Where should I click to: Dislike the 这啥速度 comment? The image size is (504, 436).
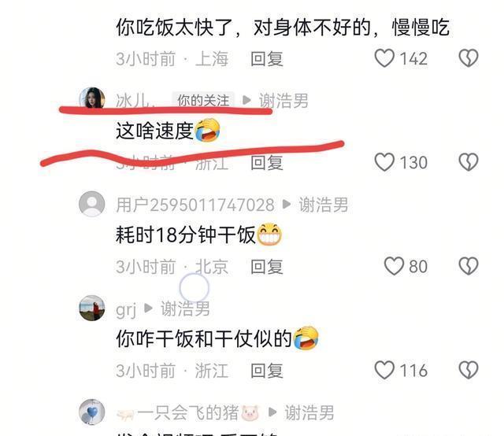click(x=469, y=162)
